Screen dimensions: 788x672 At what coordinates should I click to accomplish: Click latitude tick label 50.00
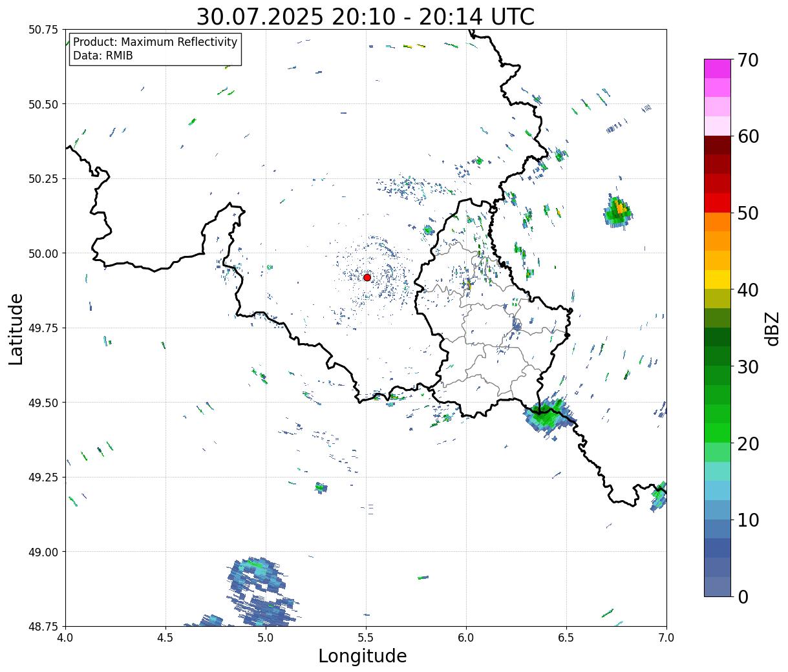43,253
